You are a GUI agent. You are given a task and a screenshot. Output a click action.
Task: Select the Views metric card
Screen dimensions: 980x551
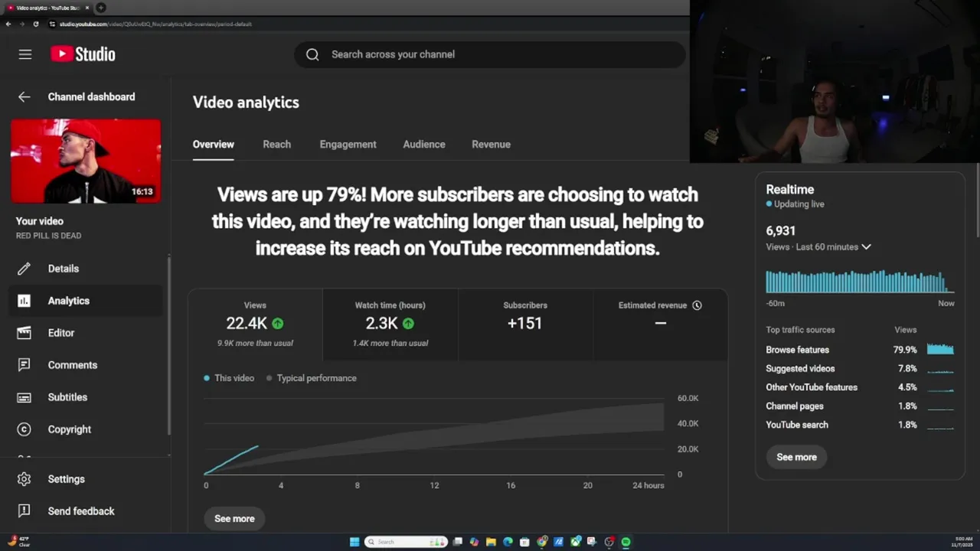pos(255,324)
